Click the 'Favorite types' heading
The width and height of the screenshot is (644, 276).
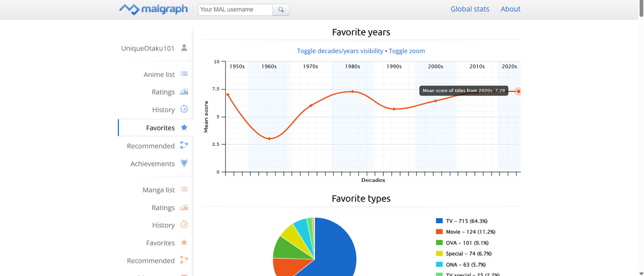pyautogui.click(x=361, y=199)
